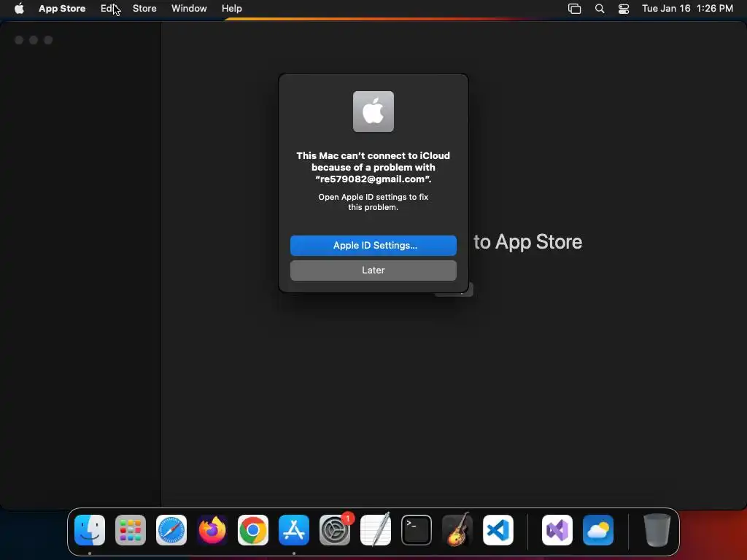747x560 pixels.
Task: Open the Apple menu
Action: [x=19, y=8]
